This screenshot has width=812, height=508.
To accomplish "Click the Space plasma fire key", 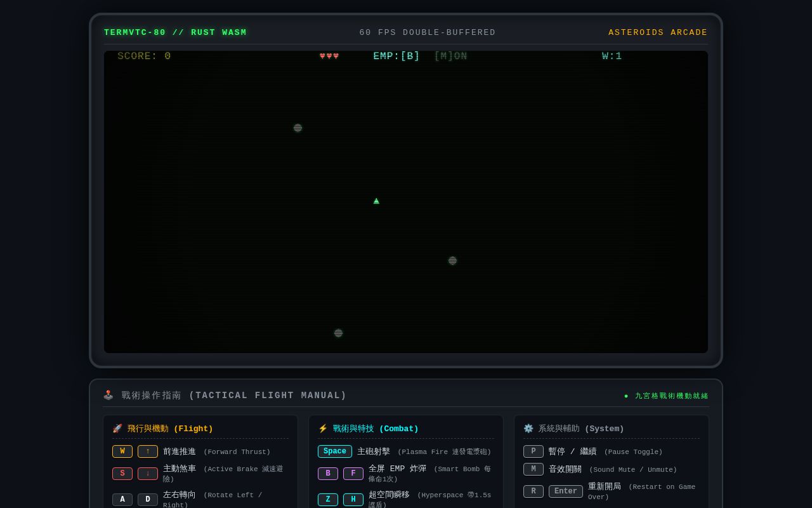I will (335, 451).
